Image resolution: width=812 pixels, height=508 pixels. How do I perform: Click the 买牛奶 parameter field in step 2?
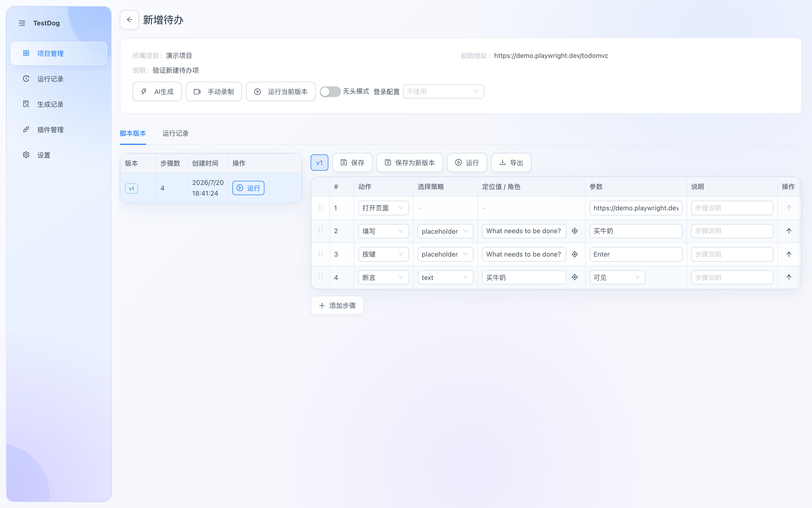(636, 231)
